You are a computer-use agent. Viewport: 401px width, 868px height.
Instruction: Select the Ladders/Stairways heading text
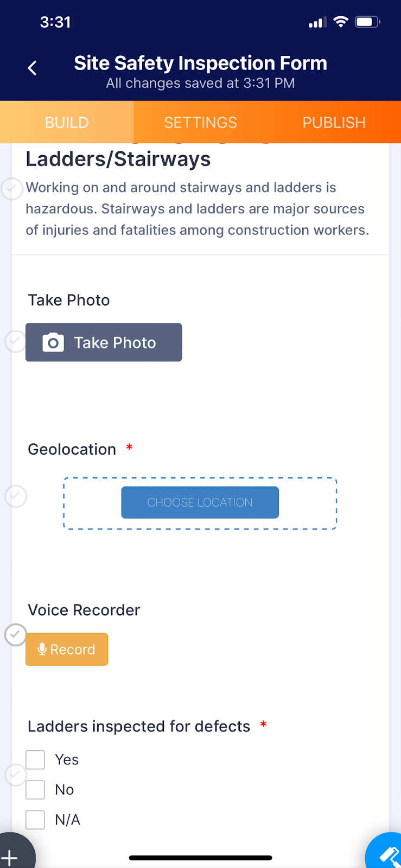[x=118, y=159]
